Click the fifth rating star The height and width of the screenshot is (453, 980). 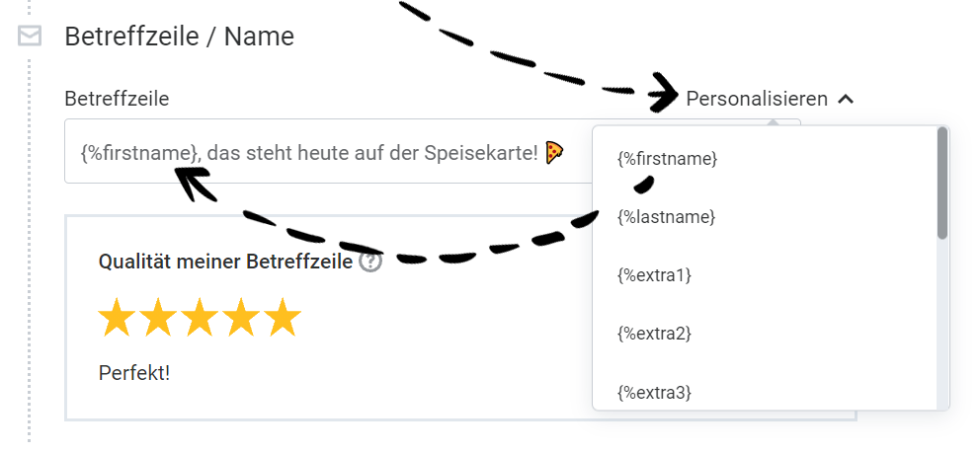[x=283, y=318]
